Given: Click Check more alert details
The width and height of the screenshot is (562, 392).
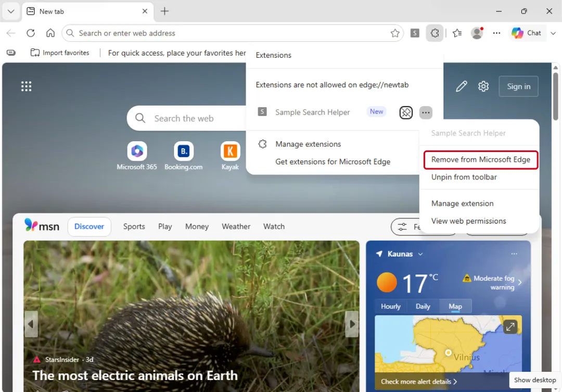Looking at the screenshot, I should click(418, 382).
